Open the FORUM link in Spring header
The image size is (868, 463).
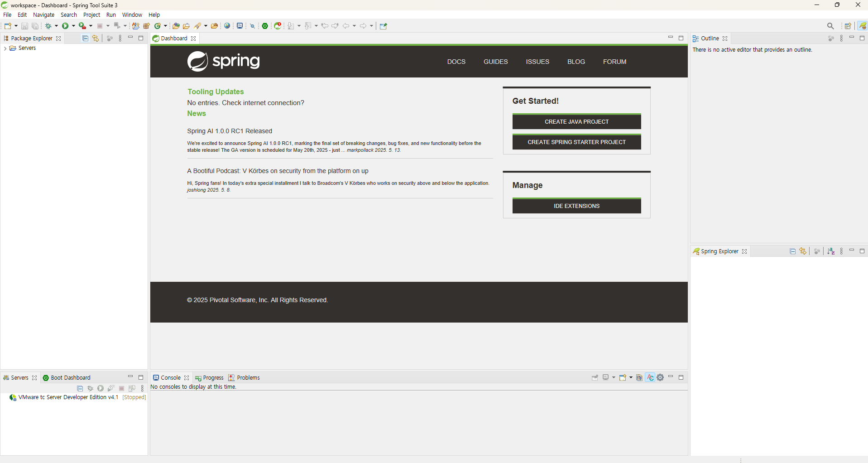(x=614, y=62)
